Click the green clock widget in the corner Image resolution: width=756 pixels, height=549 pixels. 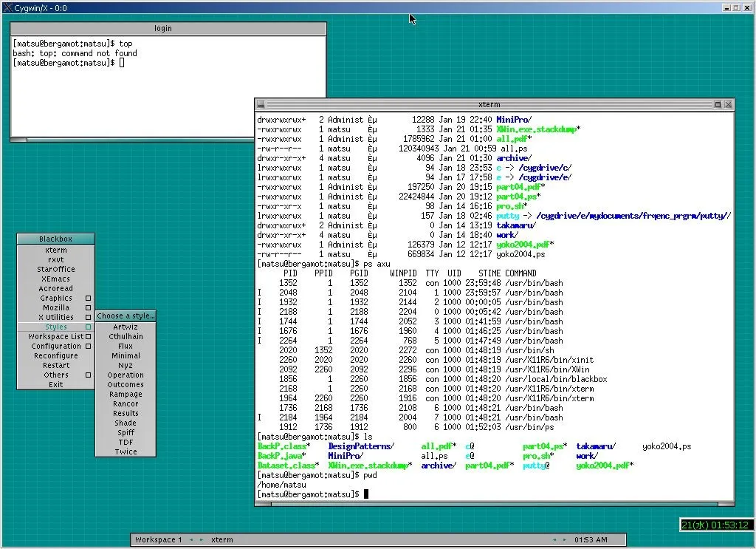[x=715, y=525]
